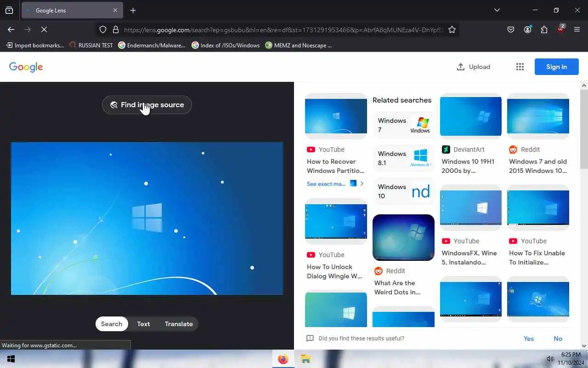Select the Search mode tab
This screenshot has height=368, width=588.
point(112,324)
